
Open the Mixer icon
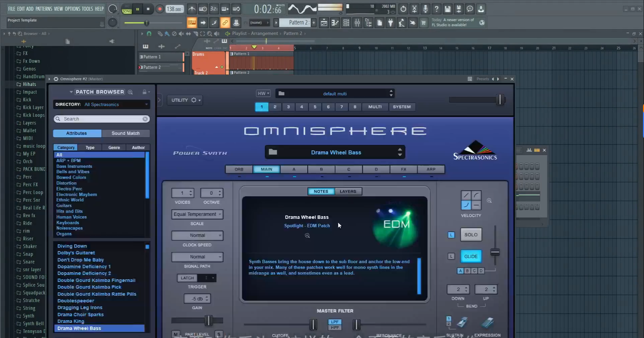coord(357,23)
